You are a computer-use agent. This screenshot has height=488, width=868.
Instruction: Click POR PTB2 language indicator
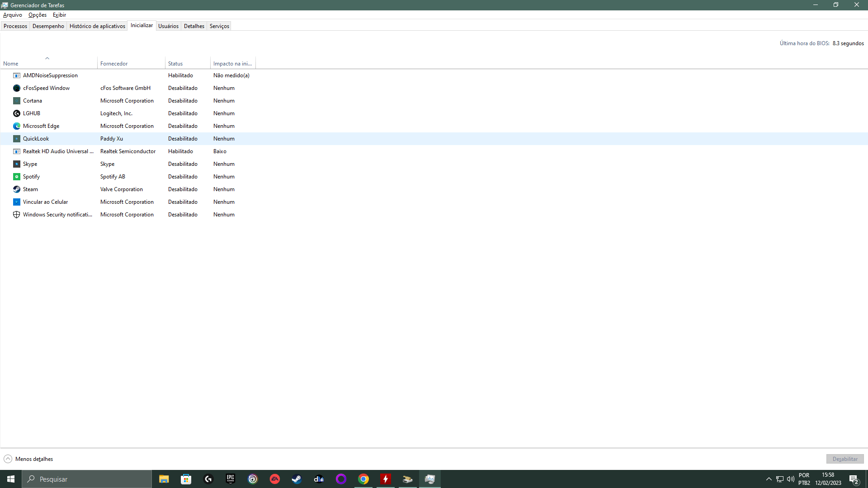(804, 479)
